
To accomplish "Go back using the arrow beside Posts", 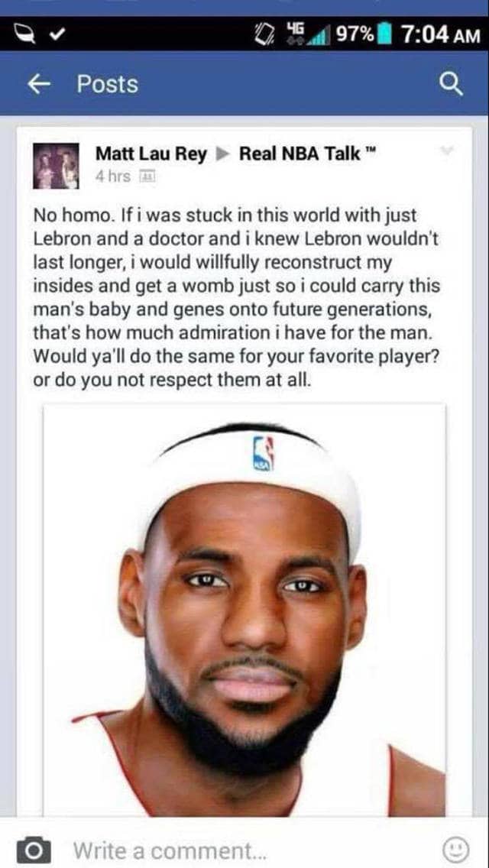I will (x=37, y=84).
